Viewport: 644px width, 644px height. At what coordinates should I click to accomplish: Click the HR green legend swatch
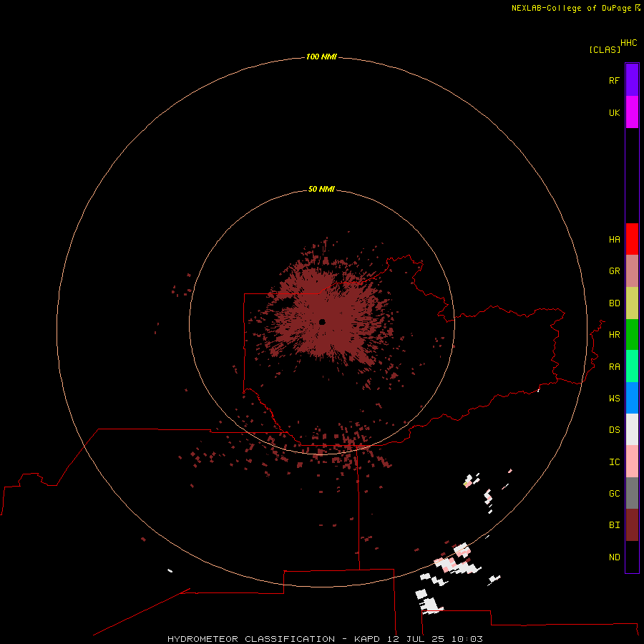tap(632, 335)
